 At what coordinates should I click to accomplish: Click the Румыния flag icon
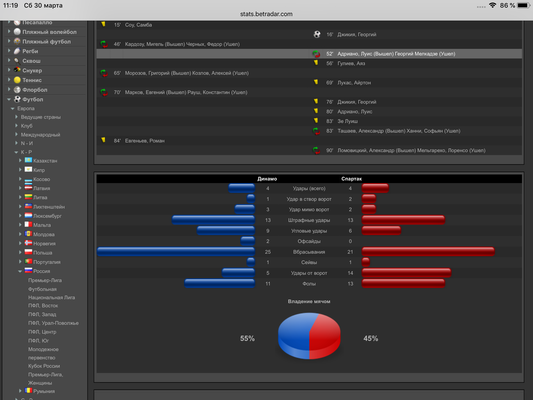point(28,390)
